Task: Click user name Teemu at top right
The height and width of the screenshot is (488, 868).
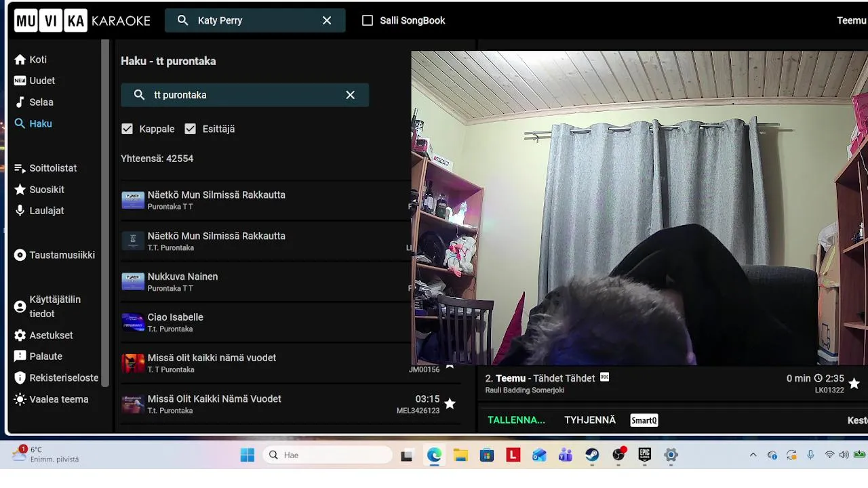Action: tap(852, 20)
